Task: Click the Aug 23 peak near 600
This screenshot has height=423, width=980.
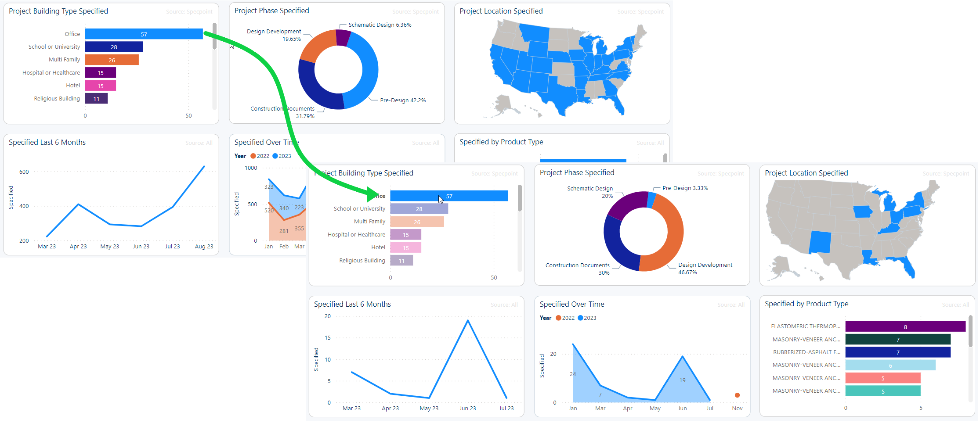Action: 204,166
